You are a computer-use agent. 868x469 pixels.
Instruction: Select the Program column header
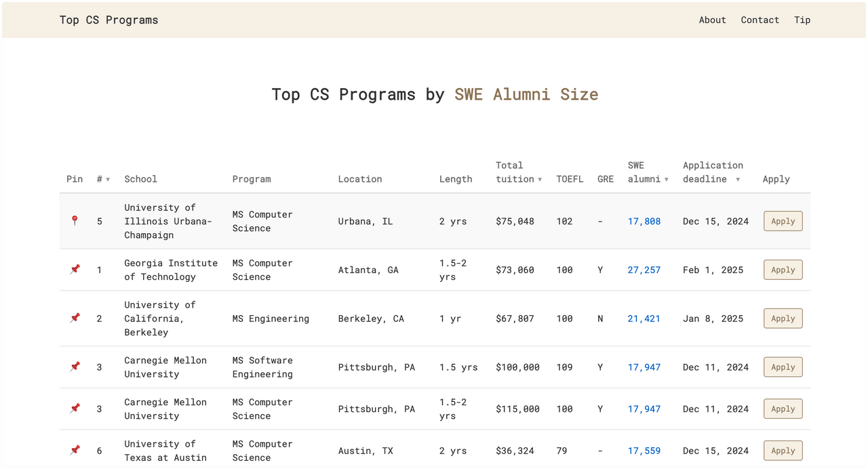252,179
